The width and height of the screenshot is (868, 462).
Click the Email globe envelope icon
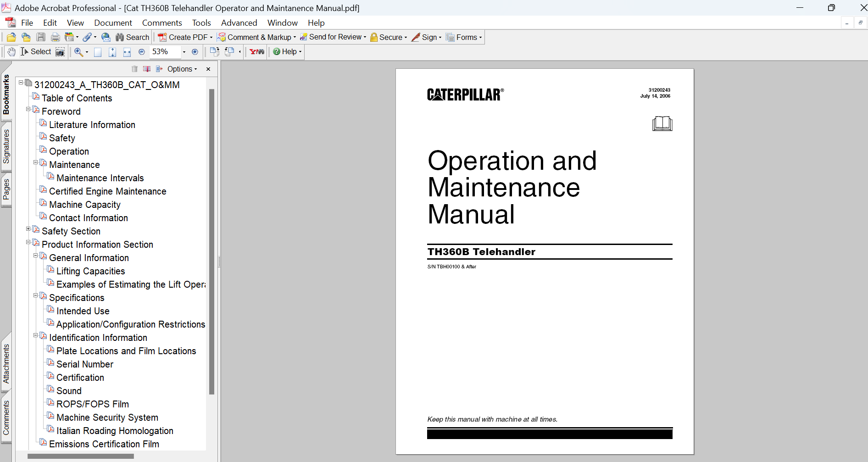[x=106, y=37]
